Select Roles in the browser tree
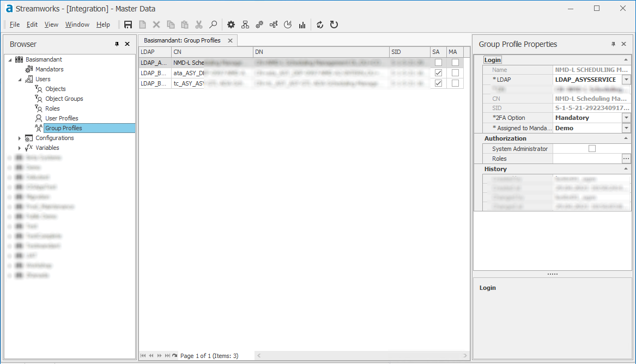The width and height of the screenshot is (636, 364). (x=52, y=108)
